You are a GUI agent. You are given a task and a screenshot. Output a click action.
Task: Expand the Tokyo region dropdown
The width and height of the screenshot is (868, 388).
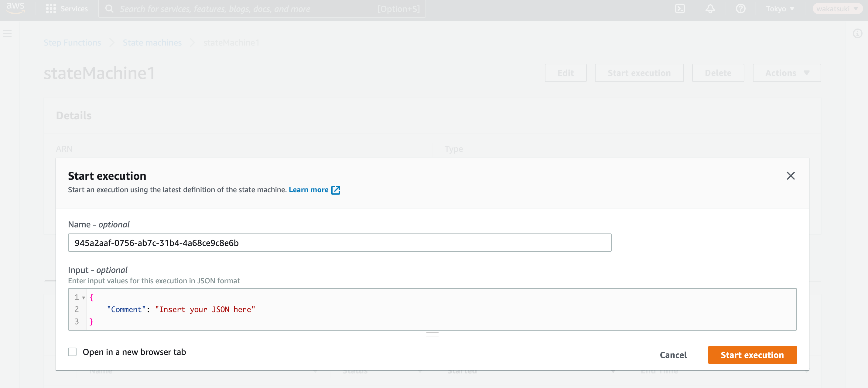tap(780, 9)
